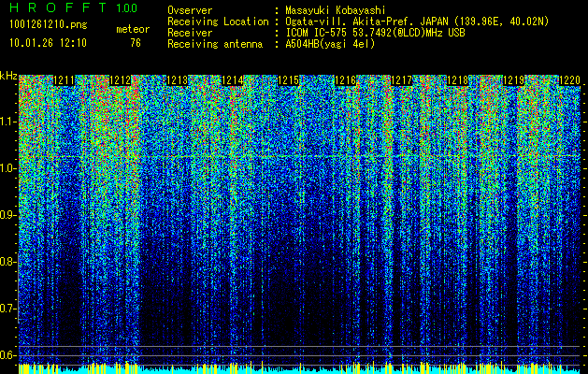Image resolution: width=588 pixels, height=374 pixels.
Task: Click the Receiving Location label
Action: [218, 22]
